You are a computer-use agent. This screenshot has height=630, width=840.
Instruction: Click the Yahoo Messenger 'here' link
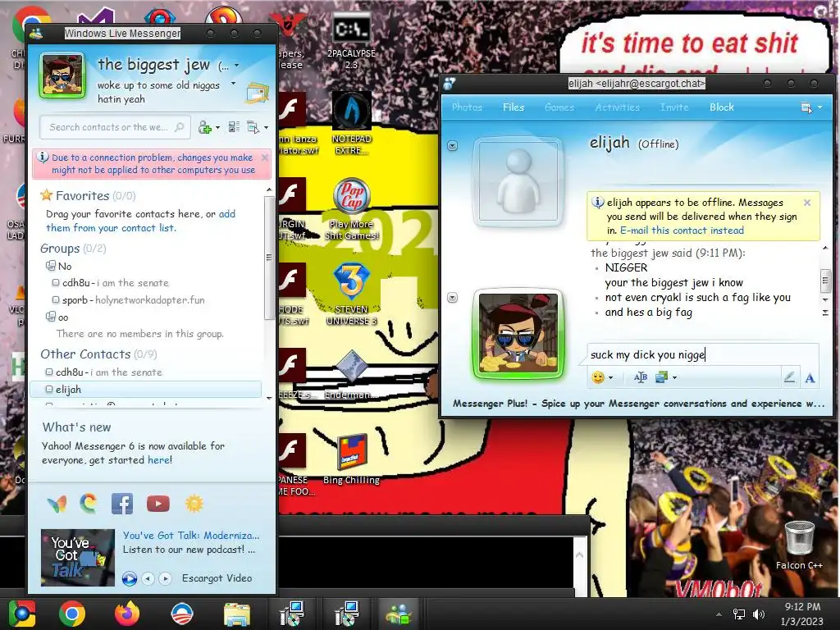coord(158,460)
